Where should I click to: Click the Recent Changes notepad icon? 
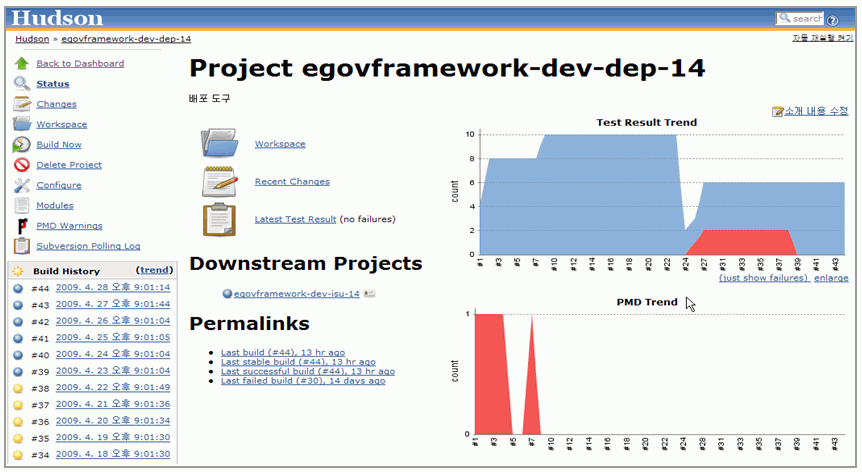coord(219,181)
